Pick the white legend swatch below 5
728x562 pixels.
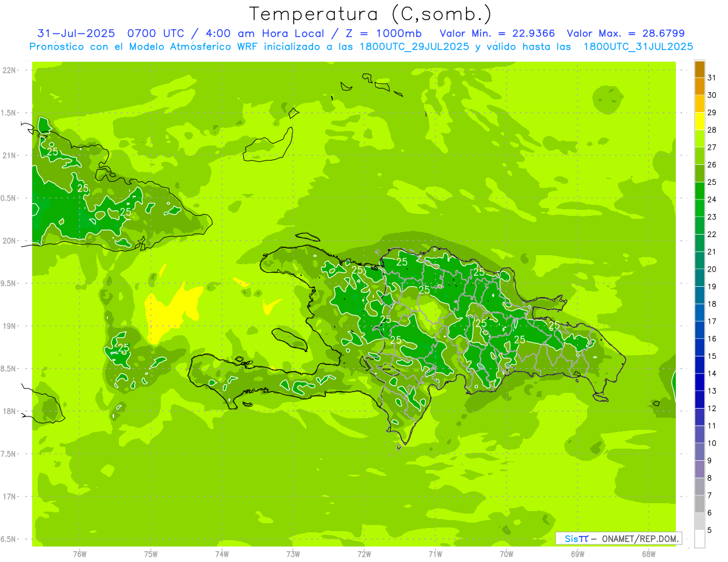(699, 539)
